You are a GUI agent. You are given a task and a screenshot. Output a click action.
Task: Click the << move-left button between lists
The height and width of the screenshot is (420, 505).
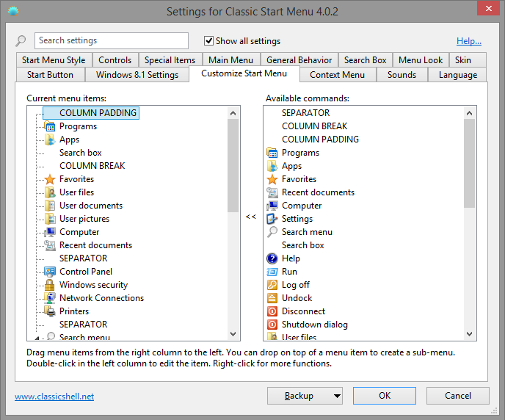click(x=251, y=217)
